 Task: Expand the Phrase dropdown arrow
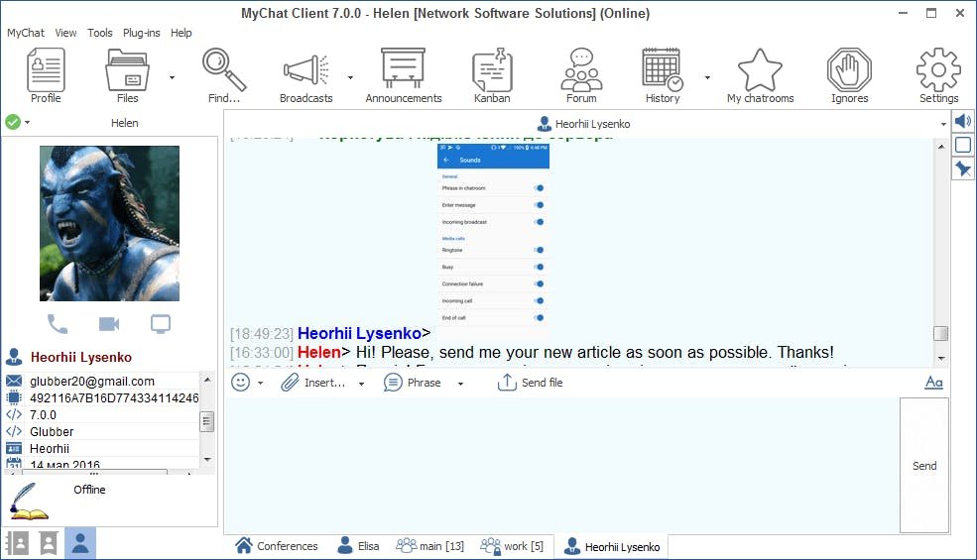click(x=460, y=384)
